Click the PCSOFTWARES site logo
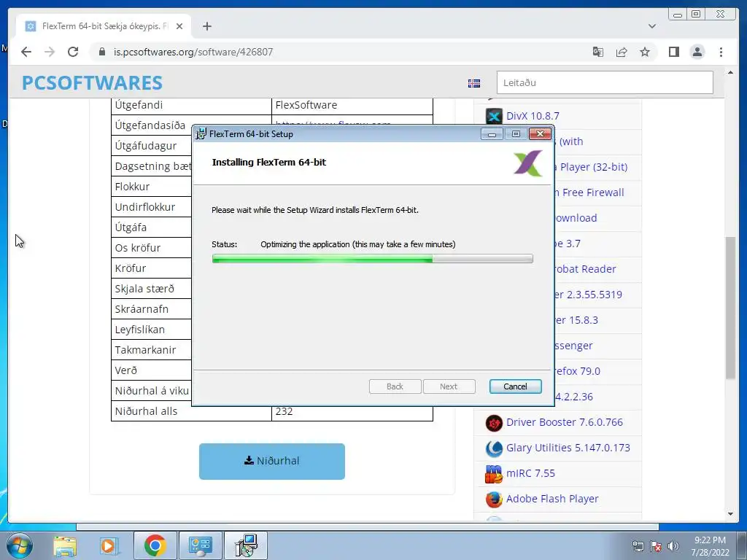The image size is (747, 560). coord(93,83)
